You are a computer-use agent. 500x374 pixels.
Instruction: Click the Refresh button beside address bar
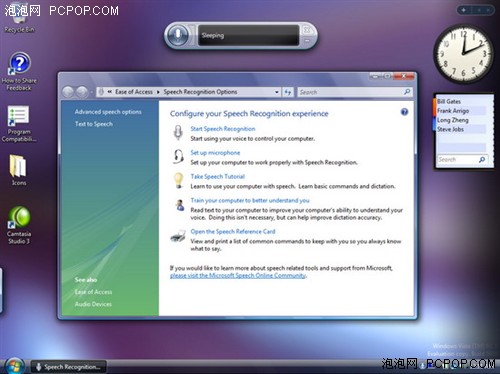click(288, 92)
